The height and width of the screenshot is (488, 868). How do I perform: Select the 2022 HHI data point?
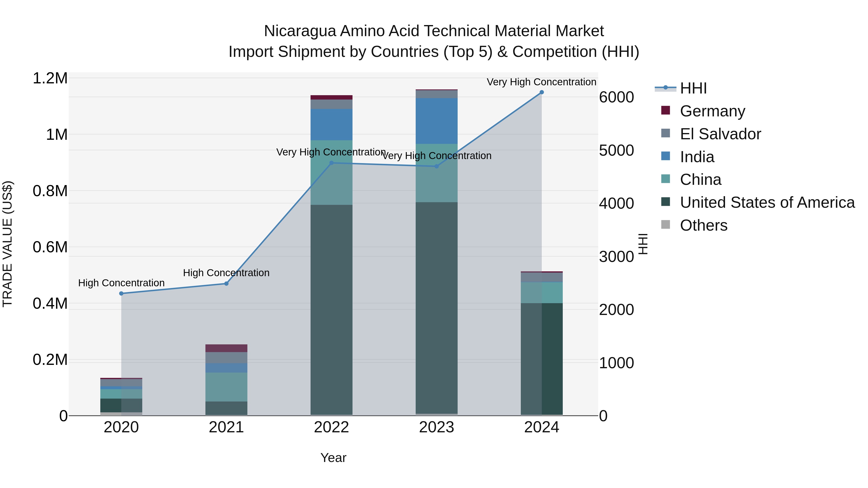point(331,163)
